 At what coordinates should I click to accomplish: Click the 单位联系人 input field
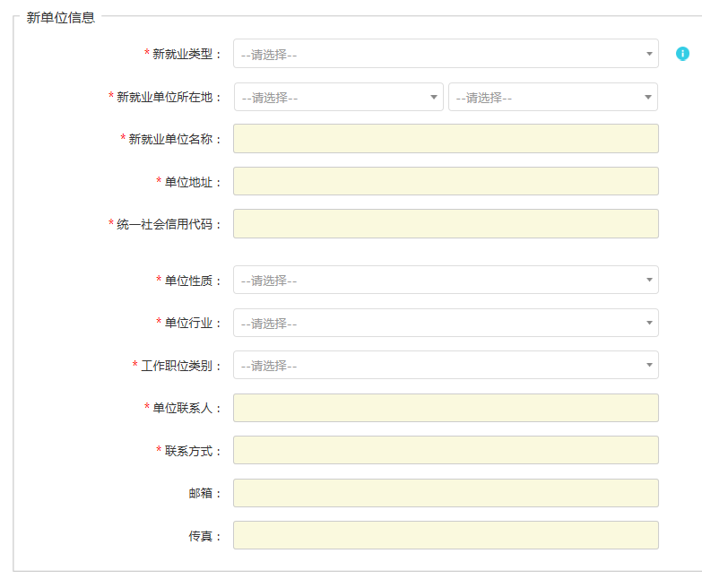click(446, 408)
